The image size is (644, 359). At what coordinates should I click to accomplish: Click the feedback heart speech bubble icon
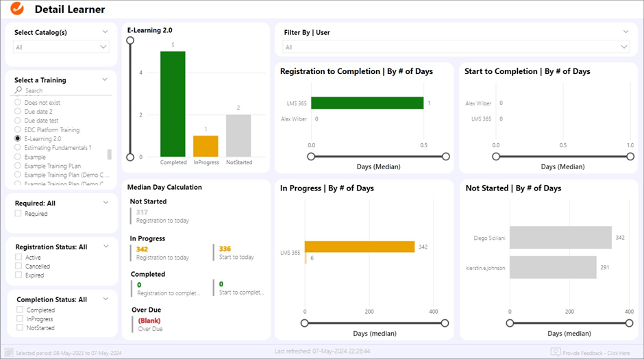556,352
